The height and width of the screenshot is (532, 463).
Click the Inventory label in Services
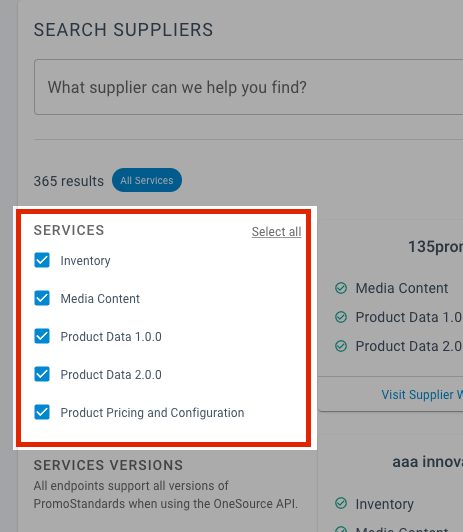pyautogui.click(x=85, y=261)
